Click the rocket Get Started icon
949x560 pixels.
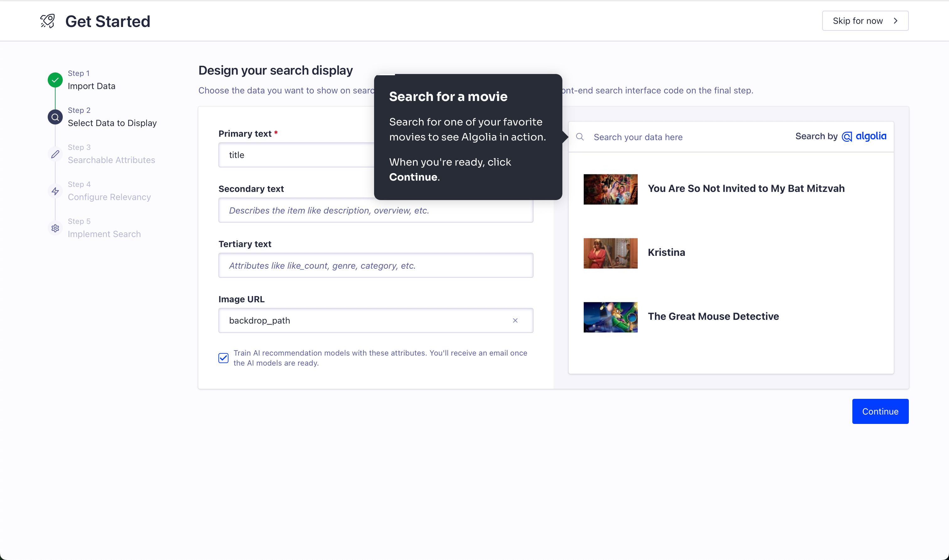click(48, 21)
